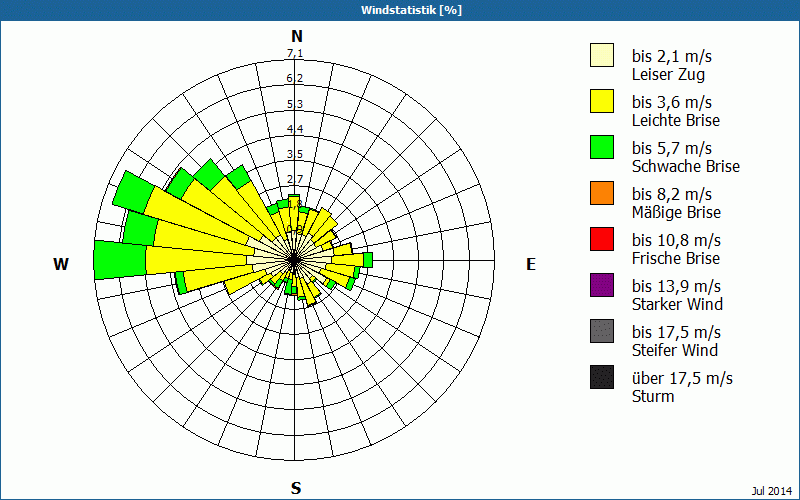The height and width of the screenshot is (500, 800).
Task: Click the 'N' compass label
Action: coord(296,36)
